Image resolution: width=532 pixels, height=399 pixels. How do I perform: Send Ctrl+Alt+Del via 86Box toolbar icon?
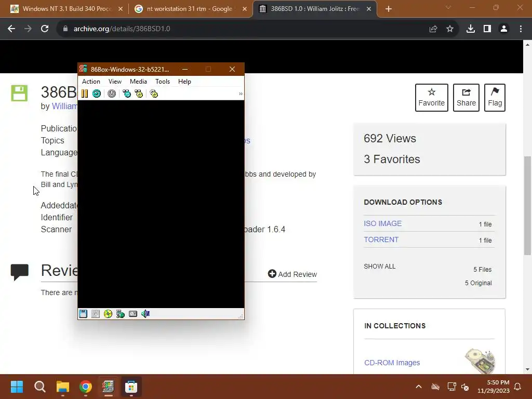[x=127, y=94]
